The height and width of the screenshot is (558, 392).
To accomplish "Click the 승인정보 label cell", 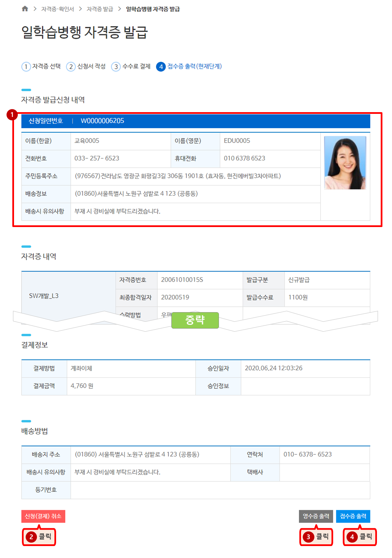I will (x=218, y=386).
